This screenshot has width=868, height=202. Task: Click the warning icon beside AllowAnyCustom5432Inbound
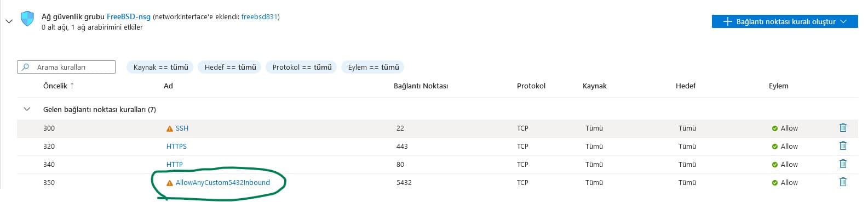(170, 183)
